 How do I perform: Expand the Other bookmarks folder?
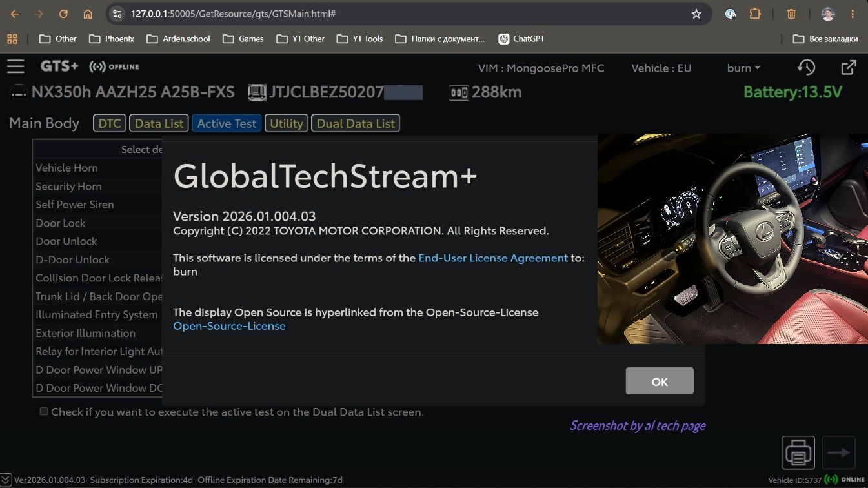58,39
